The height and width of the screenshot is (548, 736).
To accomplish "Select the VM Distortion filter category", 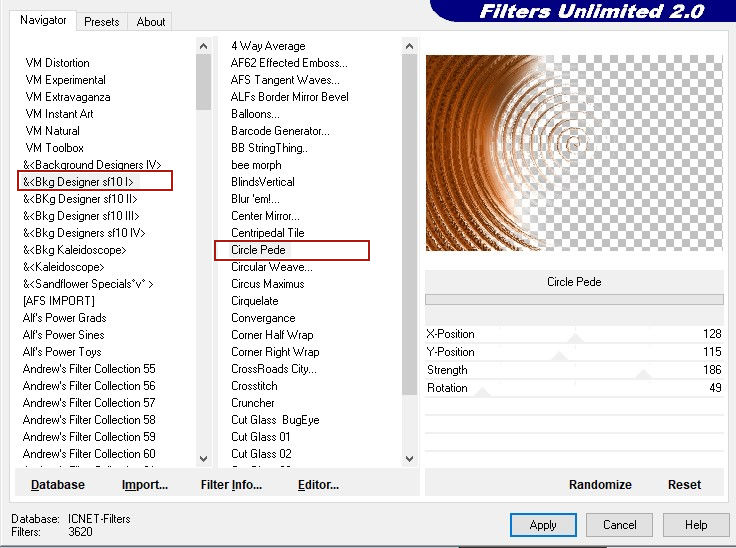I will 57,63.
